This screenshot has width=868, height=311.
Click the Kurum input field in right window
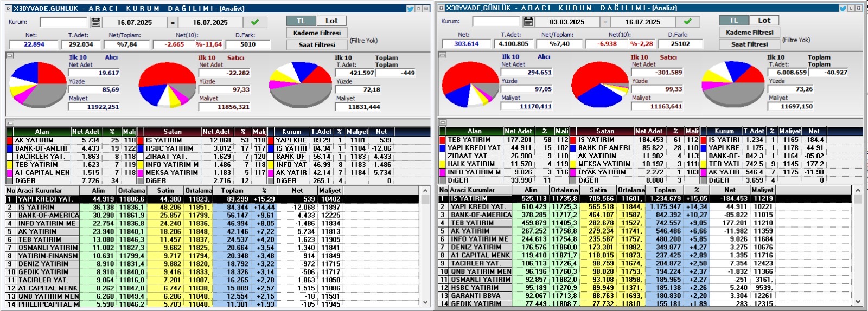coord(496,22)
